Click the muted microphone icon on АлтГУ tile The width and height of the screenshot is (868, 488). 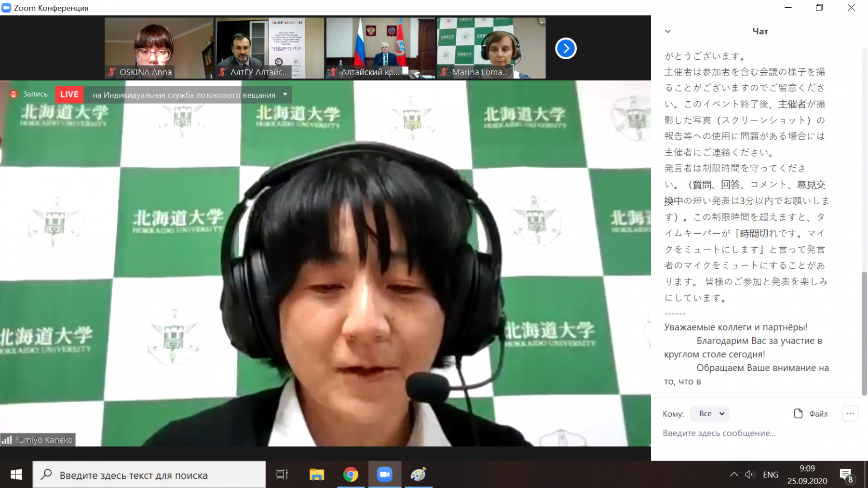pos(223,72)
